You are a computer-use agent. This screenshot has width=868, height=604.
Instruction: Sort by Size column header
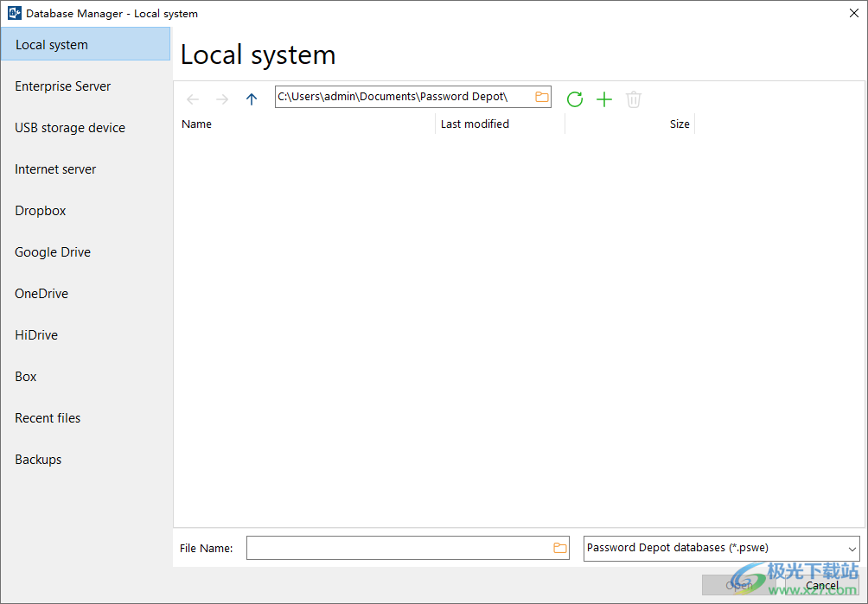click(x=630, y=124)
